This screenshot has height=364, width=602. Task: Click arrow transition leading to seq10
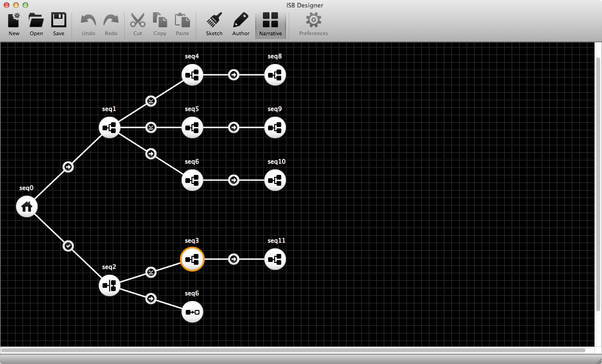coord(234,180)
